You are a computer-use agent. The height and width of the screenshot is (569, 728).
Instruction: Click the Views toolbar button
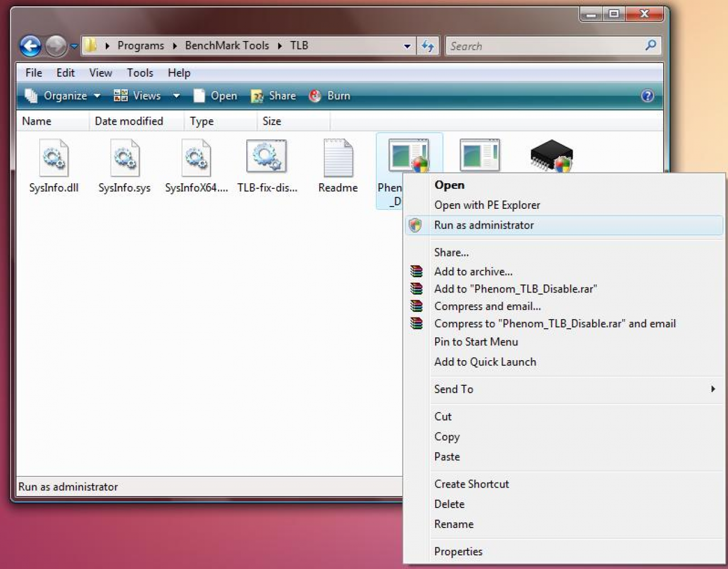137,96
